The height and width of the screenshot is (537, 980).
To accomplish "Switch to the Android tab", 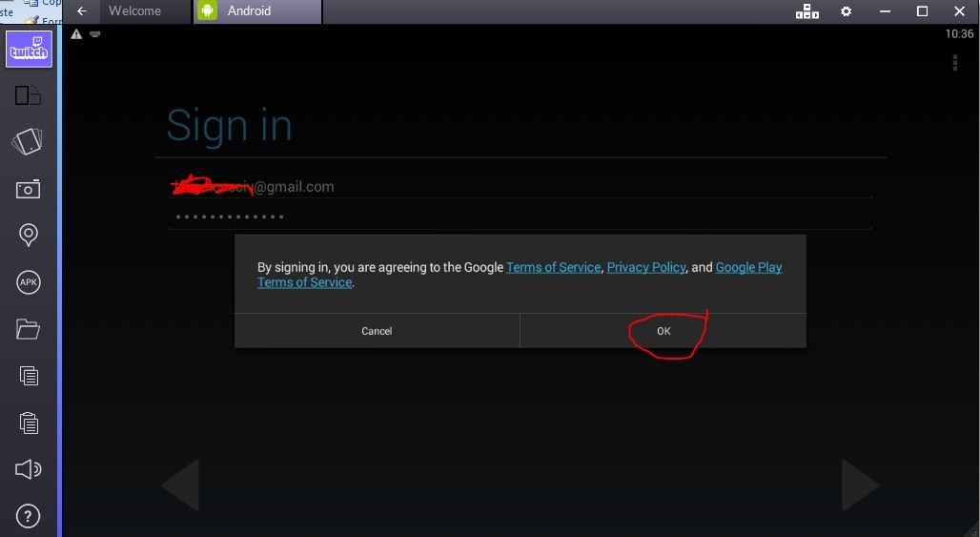I will coord(257,11).
